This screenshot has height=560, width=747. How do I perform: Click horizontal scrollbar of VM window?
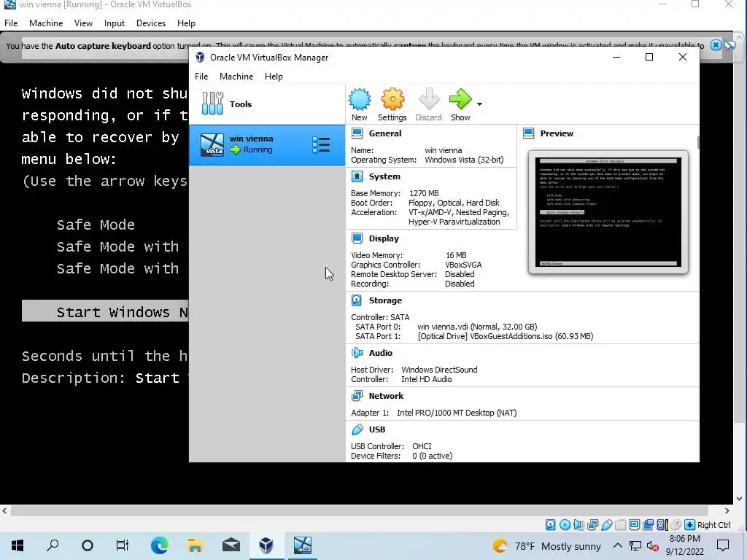[x=360, y=510]
